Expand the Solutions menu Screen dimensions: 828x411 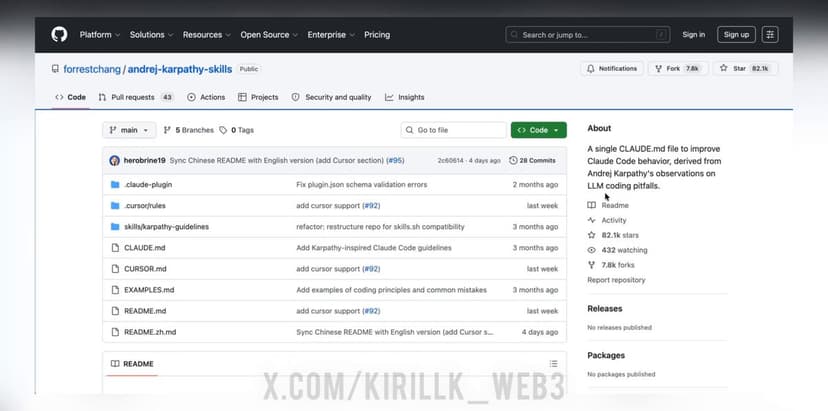pyautogui.click(x=152, y=35)
